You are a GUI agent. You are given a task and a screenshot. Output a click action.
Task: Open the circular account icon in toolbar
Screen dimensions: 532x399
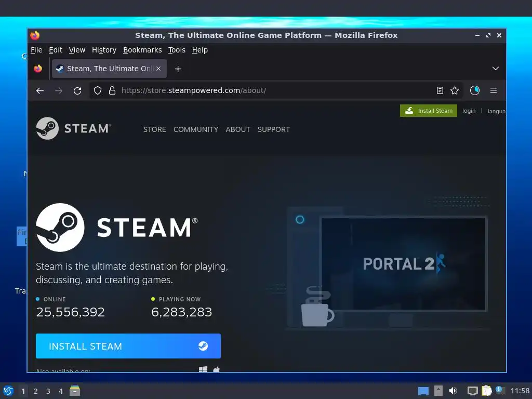pyautogui.click(x=475, y=90)
